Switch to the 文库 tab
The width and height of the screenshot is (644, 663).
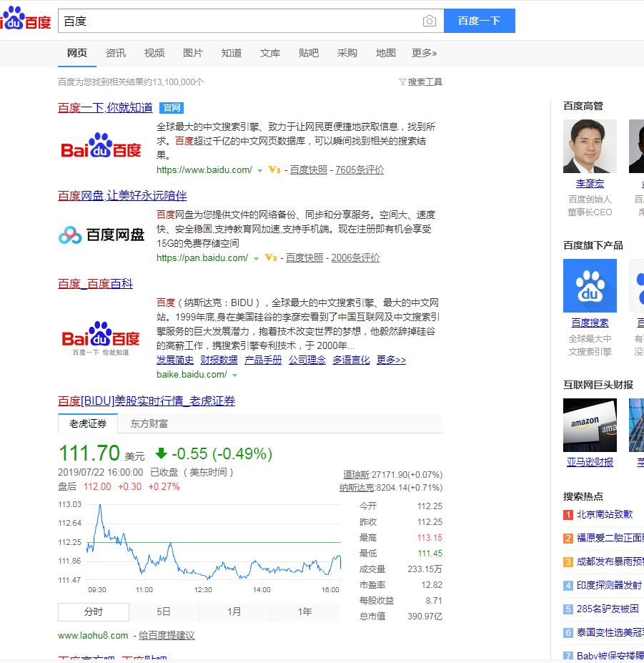coord(270,53)
